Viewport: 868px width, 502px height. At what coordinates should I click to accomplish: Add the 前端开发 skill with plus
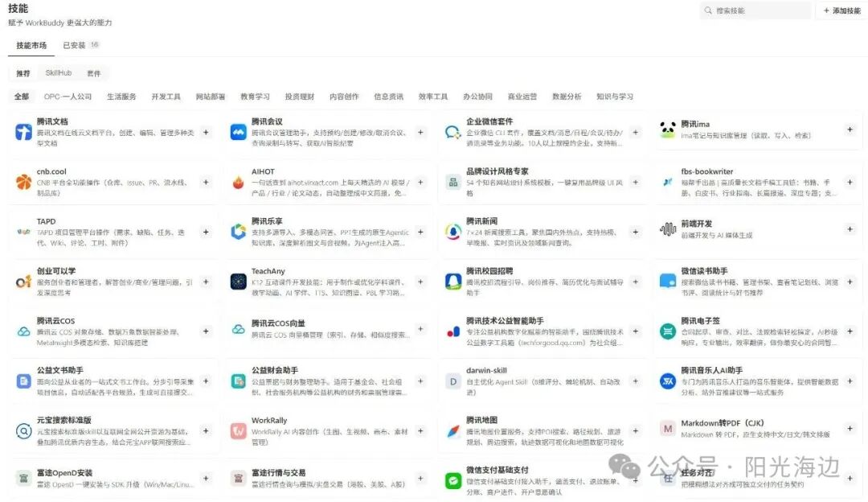(850, 228)
